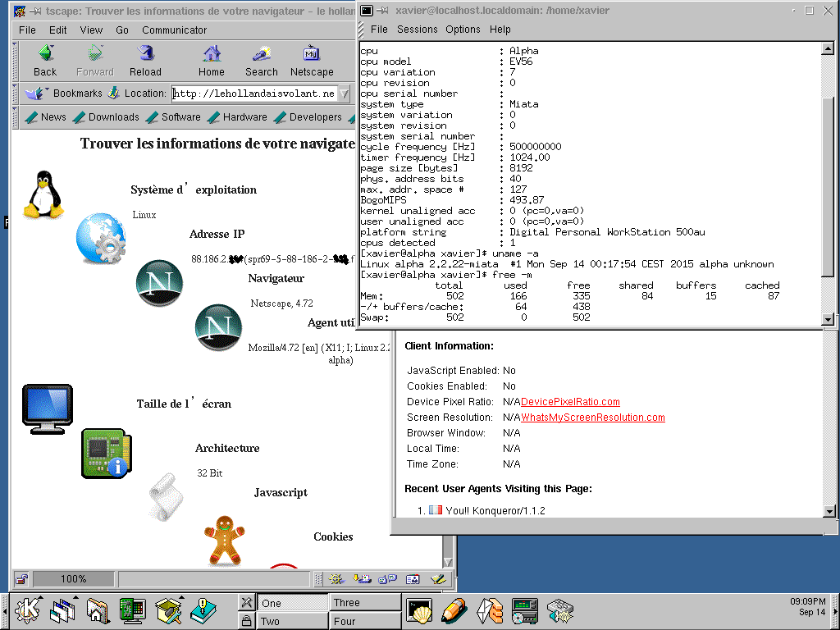Click the 100% progress indicator in Netscape
840x630 pixels.
point(73,579)
